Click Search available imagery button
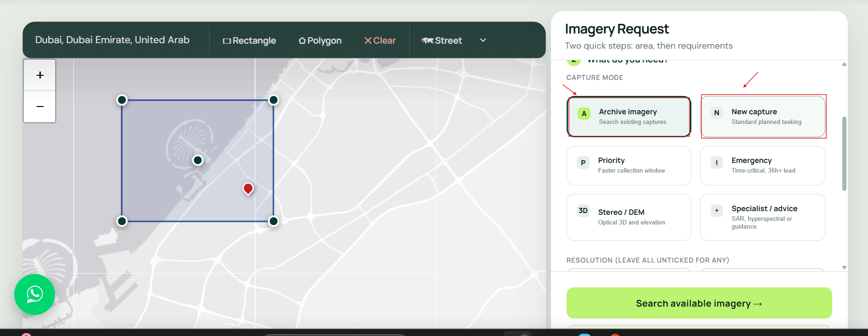 pyautogui.click(x=699, y=303)
